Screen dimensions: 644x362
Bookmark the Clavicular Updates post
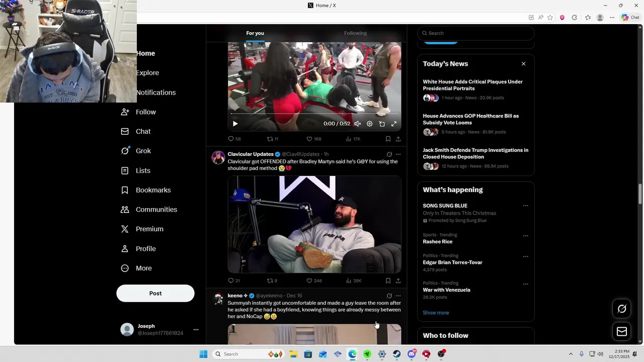click(x=388, y=281)
